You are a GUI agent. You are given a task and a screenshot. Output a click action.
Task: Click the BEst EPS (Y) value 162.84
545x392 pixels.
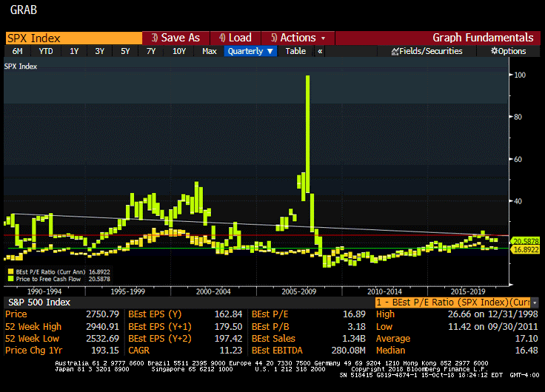pyautogui.click(x=228, y=314)
